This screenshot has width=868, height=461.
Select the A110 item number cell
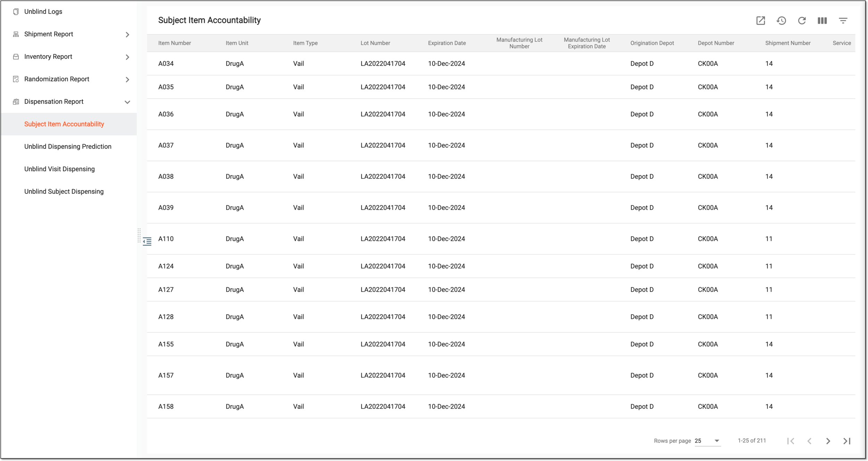(166, 239)
